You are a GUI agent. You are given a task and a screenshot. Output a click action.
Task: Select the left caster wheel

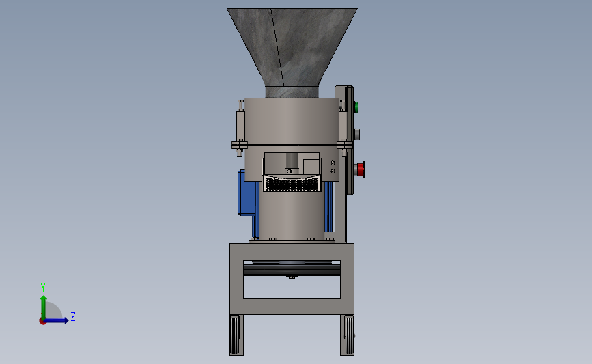pos(235,335)
